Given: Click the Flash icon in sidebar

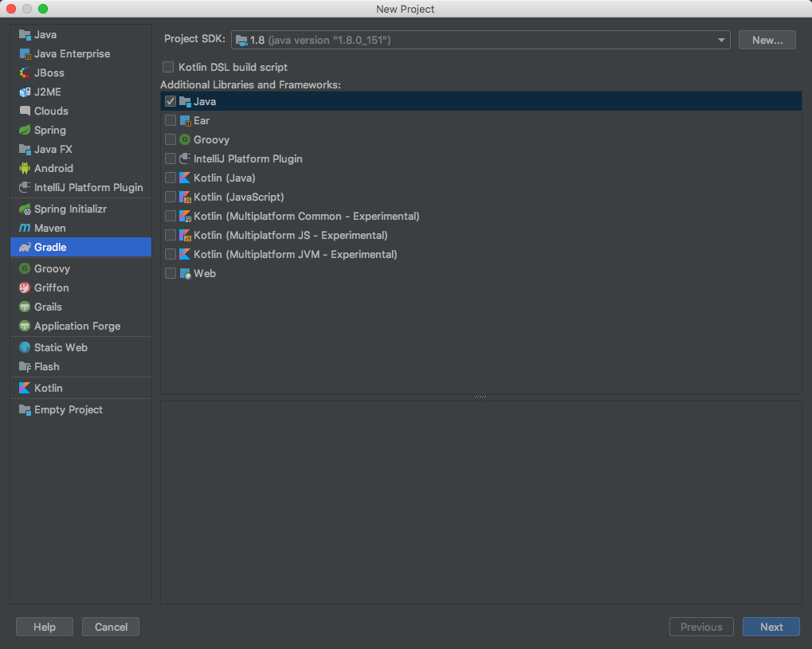Looking at the screenshot, I should tap(25, 366).
